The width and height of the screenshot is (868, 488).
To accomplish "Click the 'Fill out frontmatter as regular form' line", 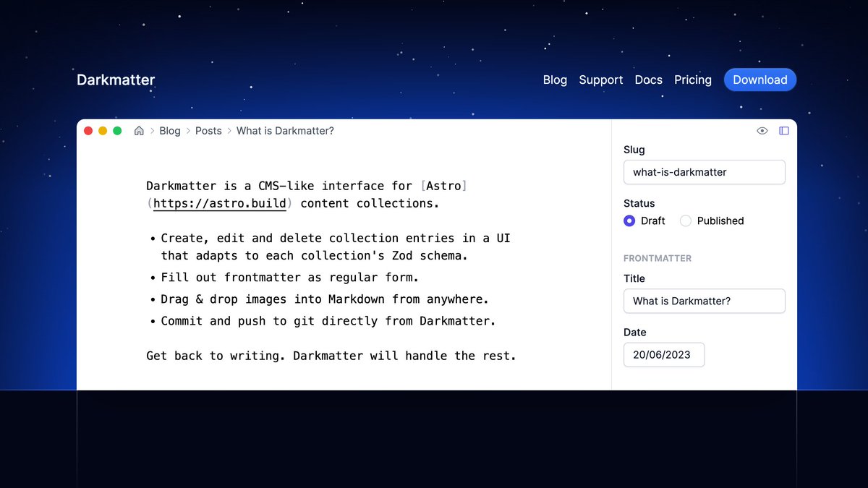I will coord(290,277).
